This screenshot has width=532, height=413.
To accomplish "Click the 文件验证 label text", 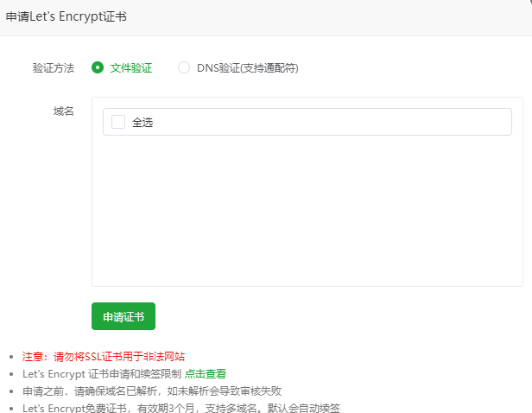I will (131, 68).
